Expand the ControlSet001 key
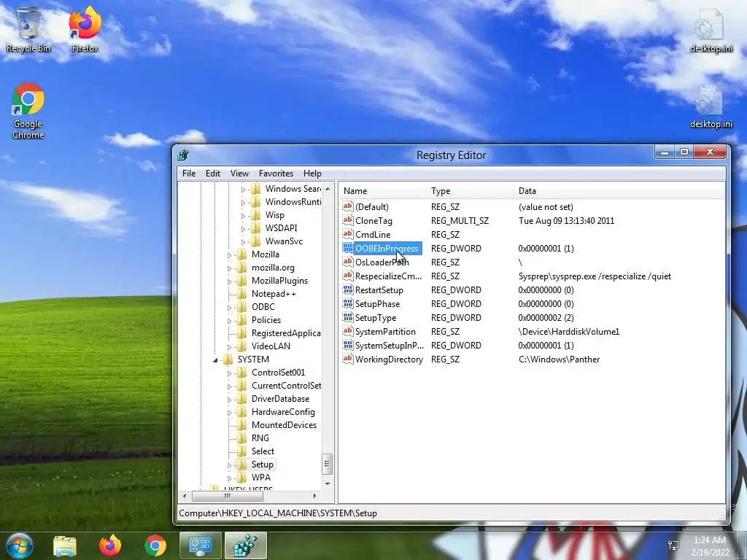 tap(229, 373)
